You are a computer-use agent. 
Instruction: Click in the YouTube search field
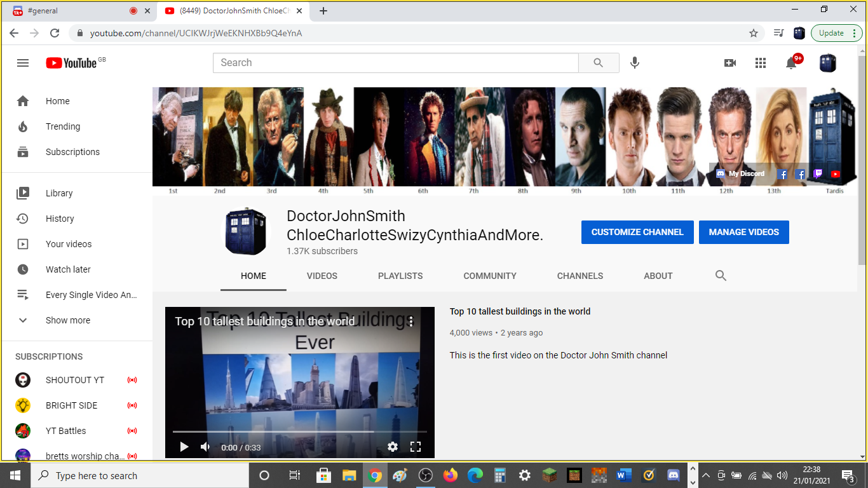click(x=396, y=63)
